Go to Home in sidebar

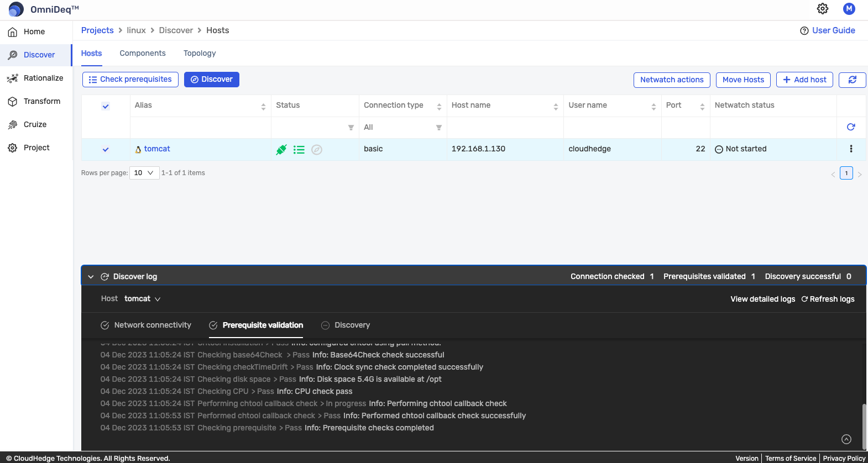tap(36, 32)
